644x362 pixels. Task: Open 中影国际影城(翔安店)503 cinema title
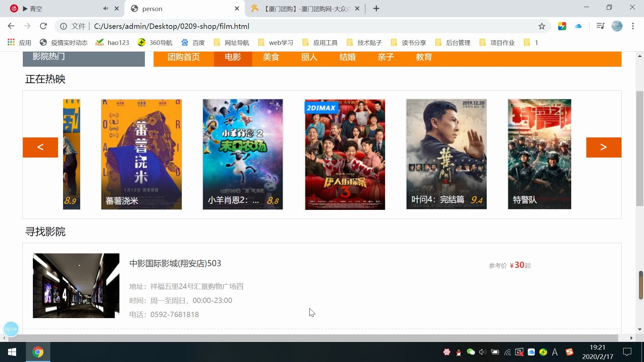click(175, 263)
